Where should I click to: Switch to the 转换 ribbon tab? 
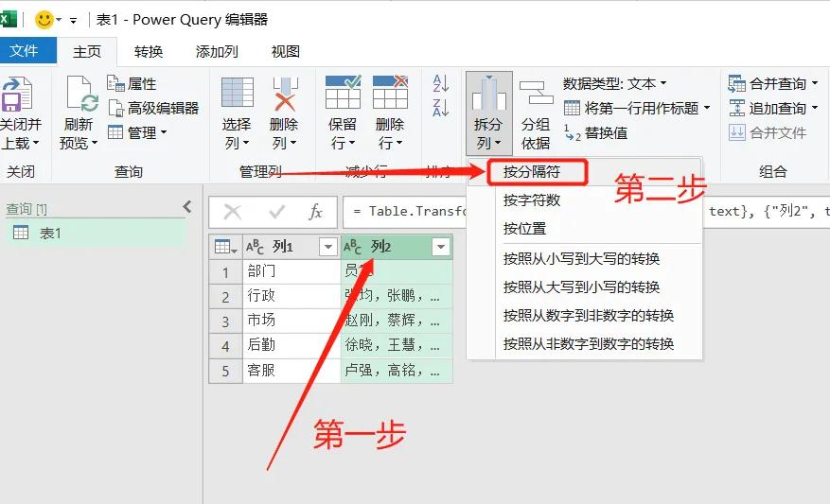pyautogui.click(x=149, y=51)
